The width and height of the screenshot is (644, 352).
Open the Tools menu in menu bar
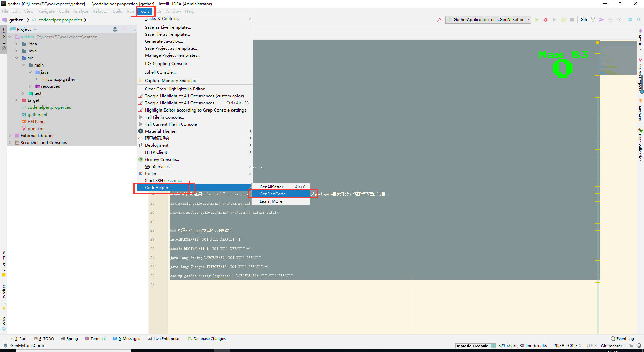coord(144,11)
